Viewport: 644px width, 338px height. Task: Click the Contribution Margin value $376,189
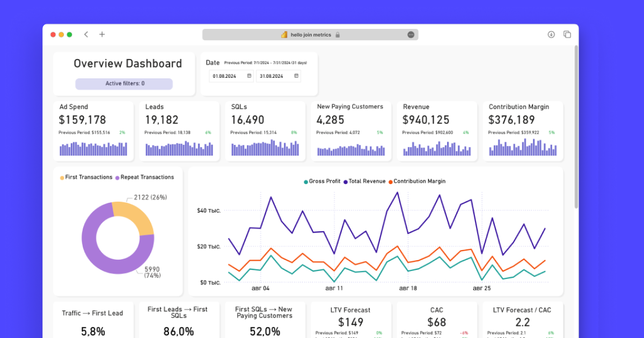click(512, 120)
